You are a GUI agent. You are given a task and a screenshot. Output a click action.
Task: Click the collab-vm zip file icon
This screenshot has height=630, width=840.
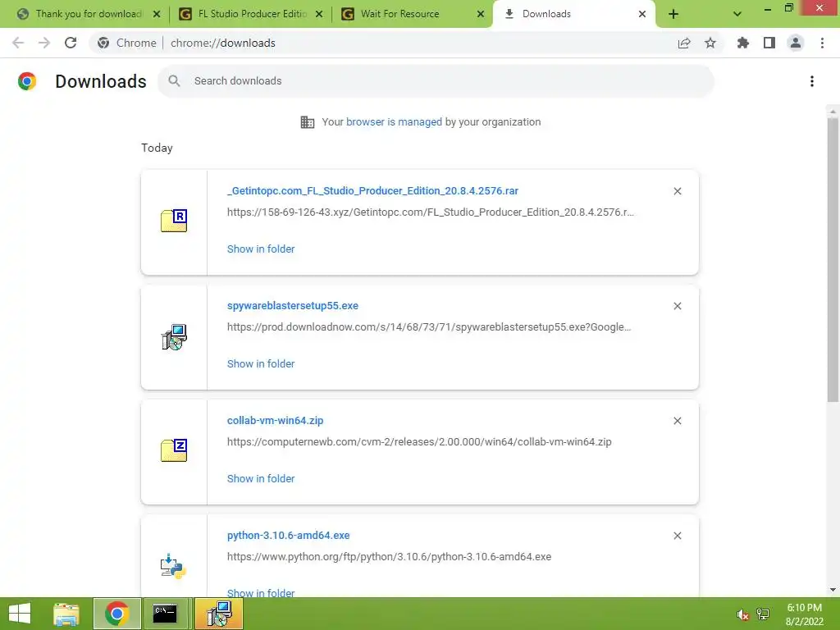coord(174,450)
